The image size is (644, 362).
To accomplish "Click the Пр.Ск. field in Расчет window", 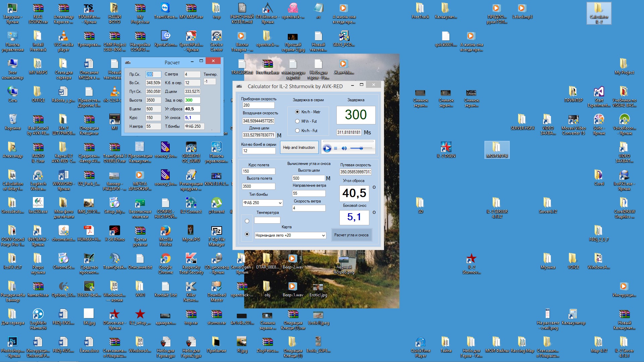I will [x=153, y=74].
